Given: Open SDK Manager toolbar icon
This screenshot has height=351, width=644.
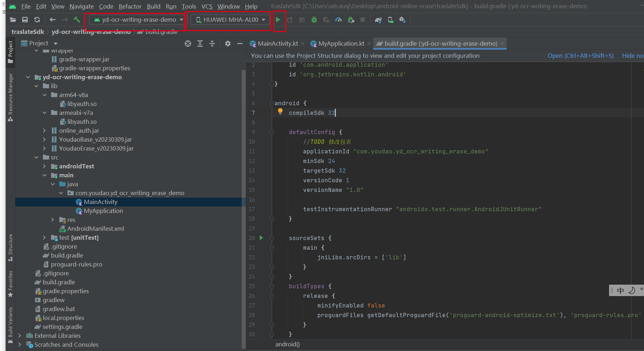Looking at the screenshot, I should [403, 20].
